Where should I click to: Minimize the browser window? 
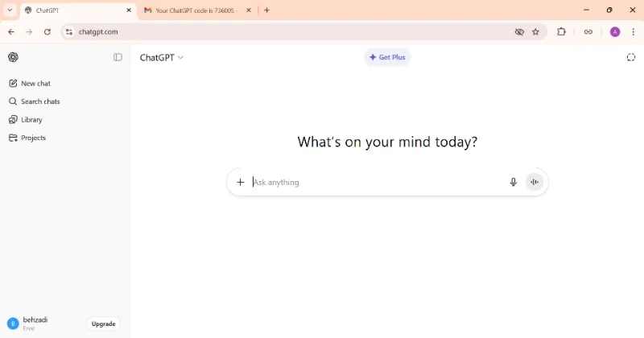click(x=586, y=10)
